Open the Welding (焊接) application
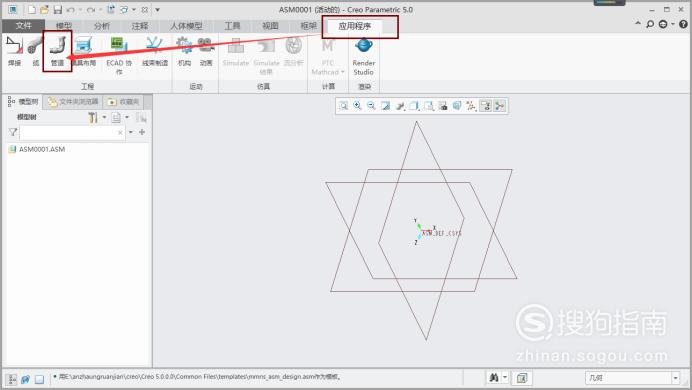Viewport: 692px width, 390px height. [15, 52]
